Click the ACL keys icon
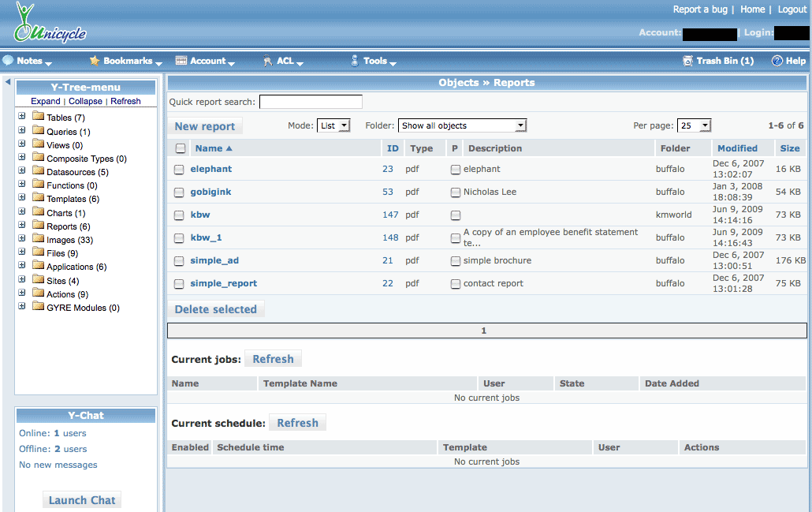This screenshot has width=812, height=512. click(x=268, y=61)
